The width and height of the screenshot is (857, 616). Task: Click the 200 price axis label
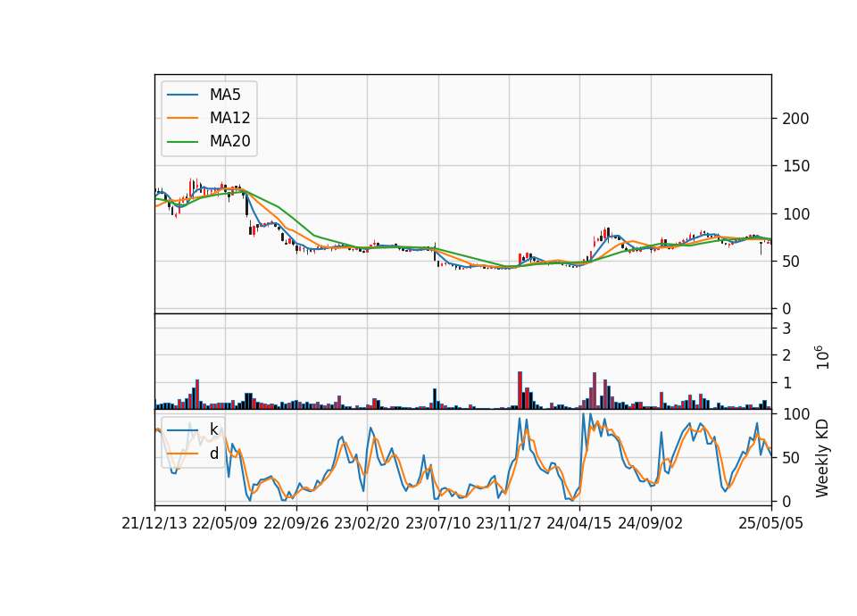click(795, 119)
